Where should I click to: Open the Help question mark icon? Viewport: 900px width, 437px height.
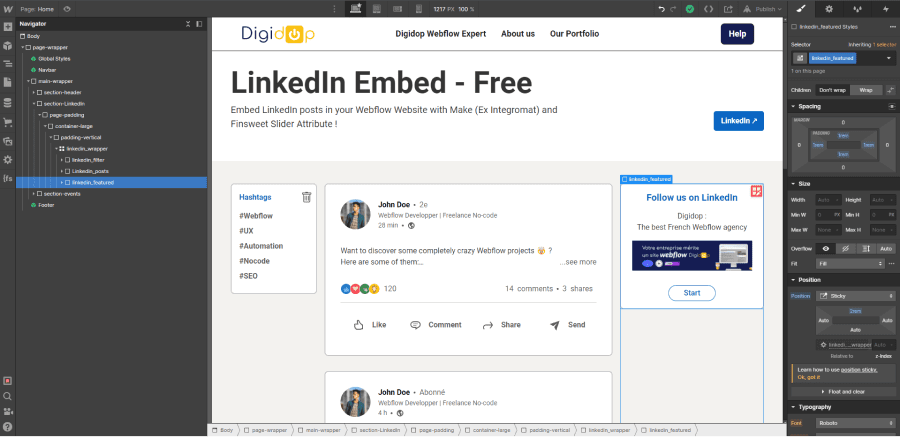tap(7, 427)
